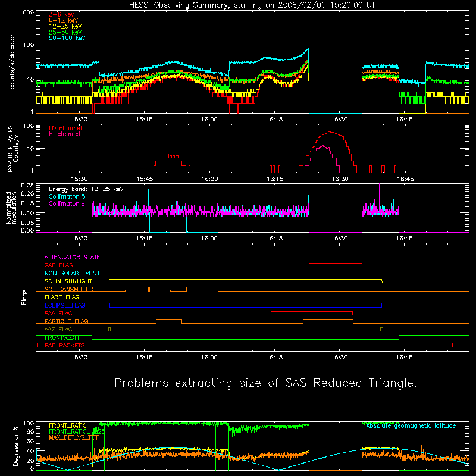Click the 'MAX_DET_VS_TOT' legend label

(x=74, y=437)
